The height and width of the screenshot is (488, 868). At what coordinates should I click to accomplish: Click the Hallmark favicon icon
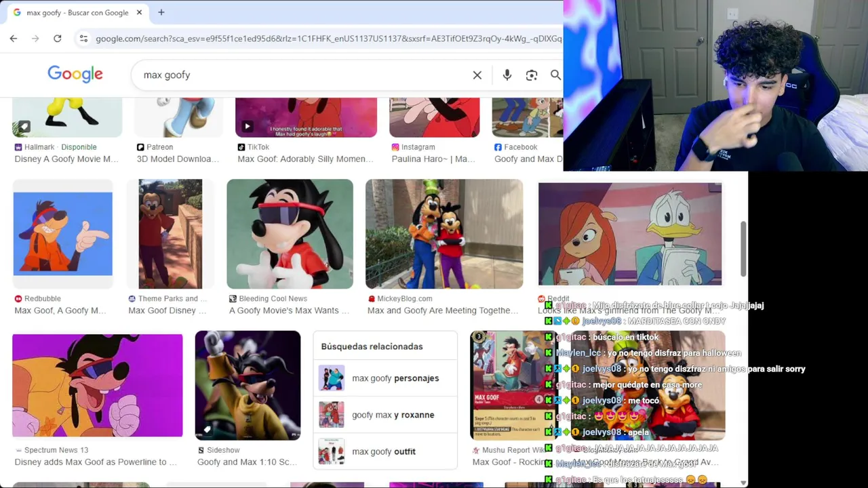pos(18,147)
